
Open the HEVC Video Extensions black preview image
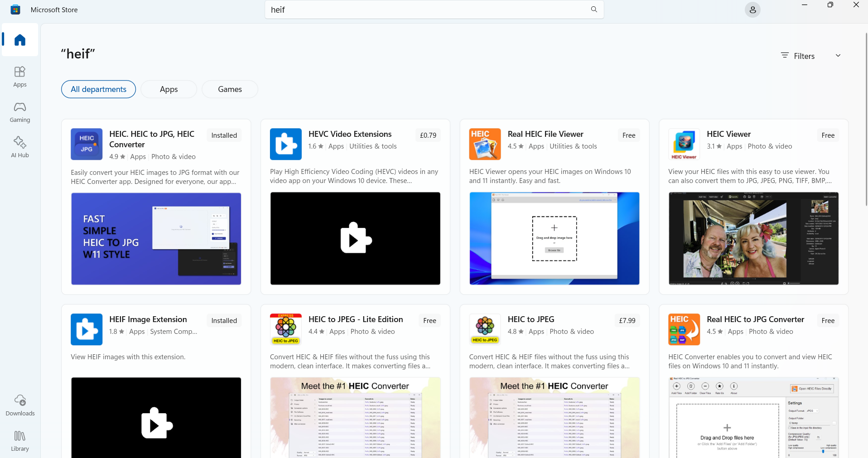pyautogui.click(x=355, y=238)
